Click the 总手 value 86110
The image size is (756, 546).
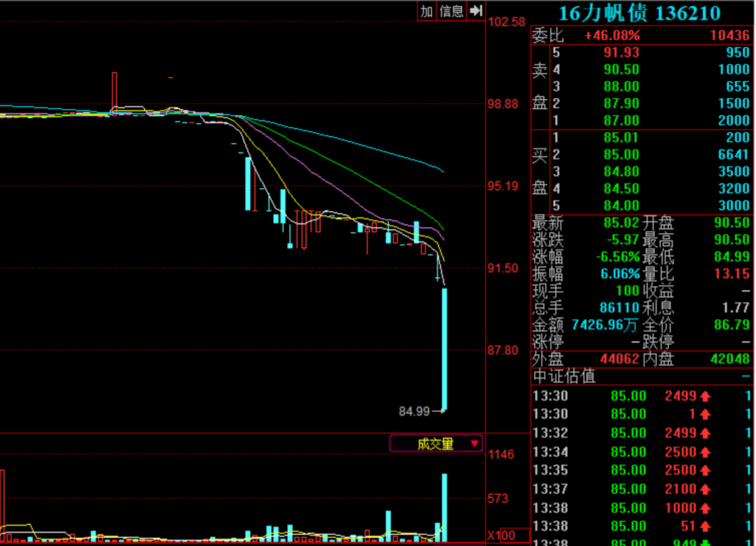click(619, 308)
